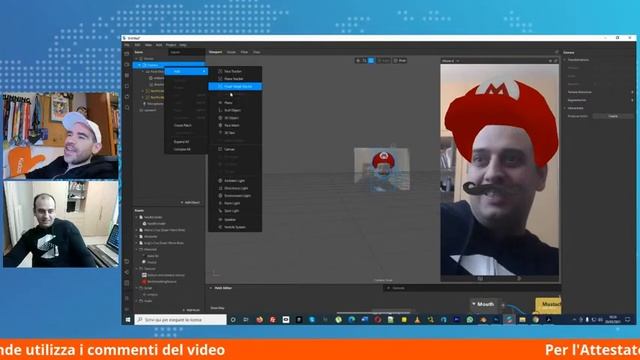640x360 pixels.
Task: Collapse the Patch Editor panel
Action: point(211,288)
